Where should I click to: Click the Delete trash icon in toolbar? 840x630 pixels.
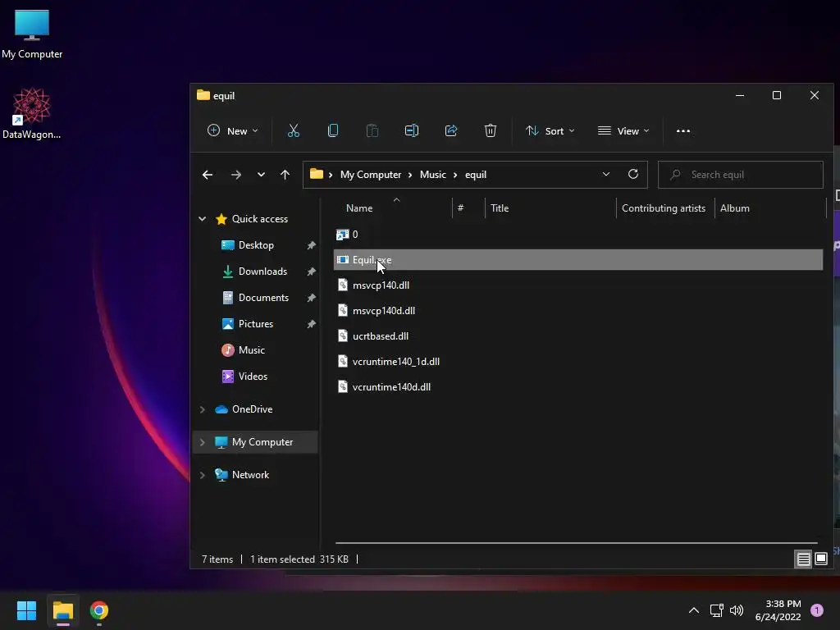[x=491, y=130]
